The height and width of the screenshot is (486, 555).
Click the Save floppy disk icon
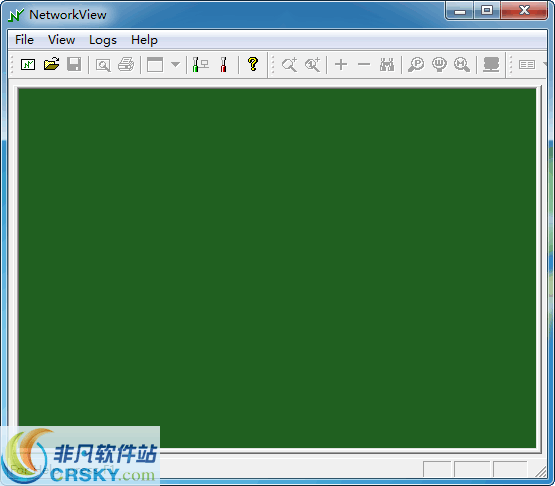pyautogui.click(x=74, y=64)
